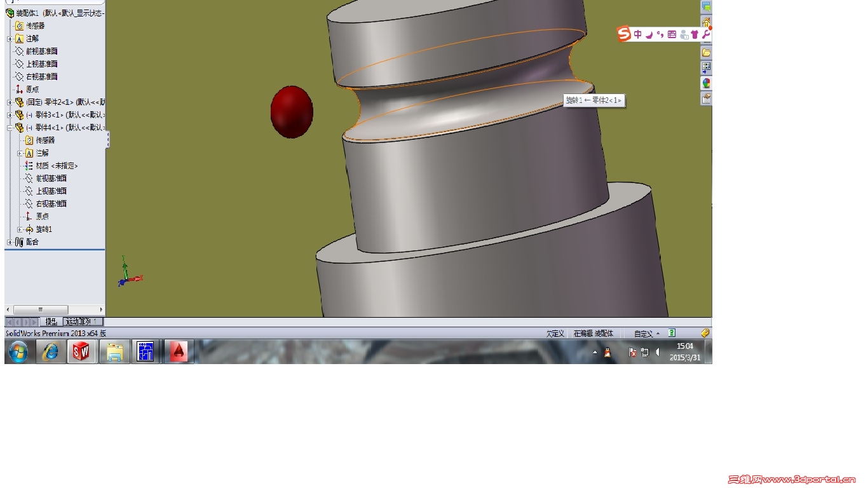Open Sogou settings wrench icon
The width and height of the screenshot is (868, 488).
[x=705, y=34]
